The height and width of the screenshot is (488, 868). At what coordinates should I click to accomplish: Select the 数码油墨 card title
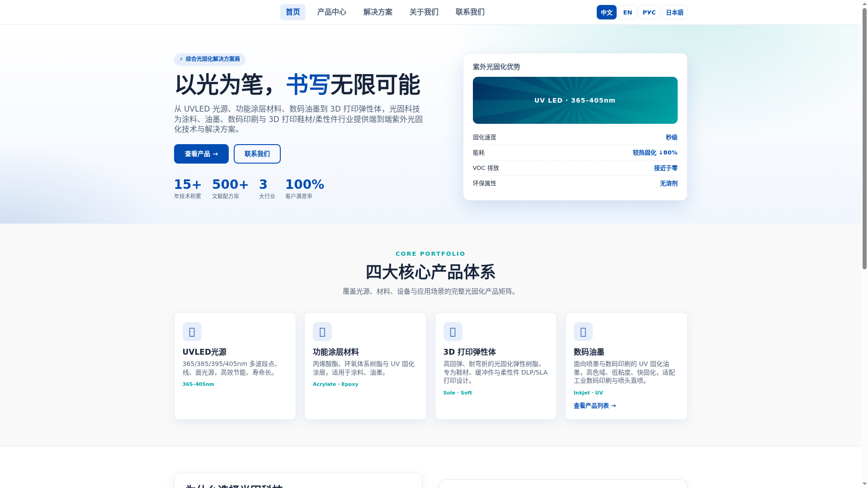(x=589, y=352)
